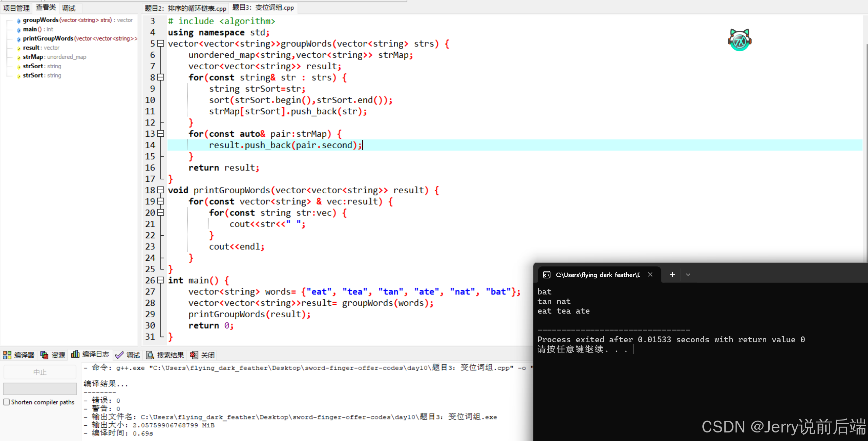Close the terminal tab C:\Users\flying_dark_feather
868x441 pixels.
point(650,275)
